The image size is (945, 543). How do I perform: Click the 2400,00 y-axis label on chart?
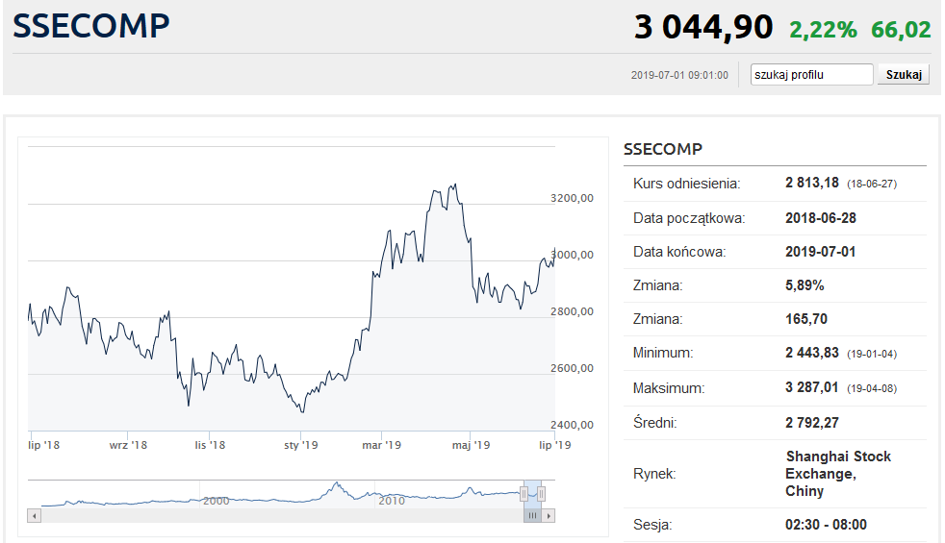click(x=571, y=425)
